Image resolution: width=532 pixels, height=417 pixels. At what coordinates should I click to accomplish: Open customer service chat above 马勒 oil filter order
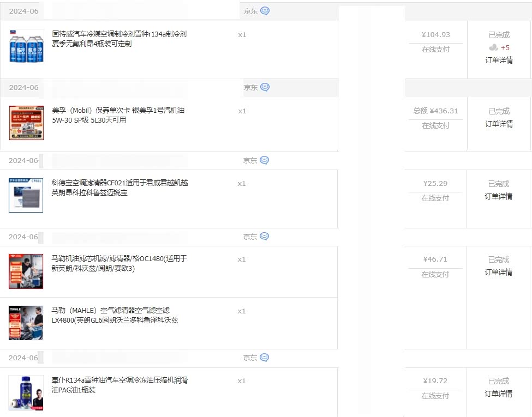[264, 237]
